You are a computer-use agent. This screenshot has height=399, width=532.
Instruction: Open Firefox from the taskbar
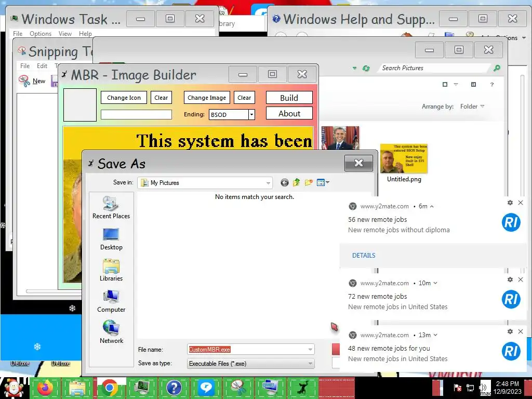click(45, 388)
